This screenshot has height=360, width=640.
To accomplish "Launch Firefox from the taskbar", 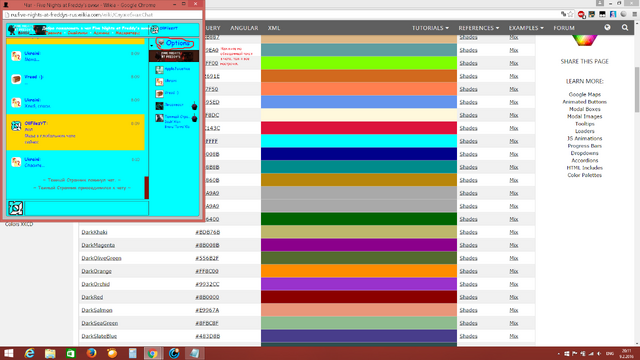I will 91,353.
